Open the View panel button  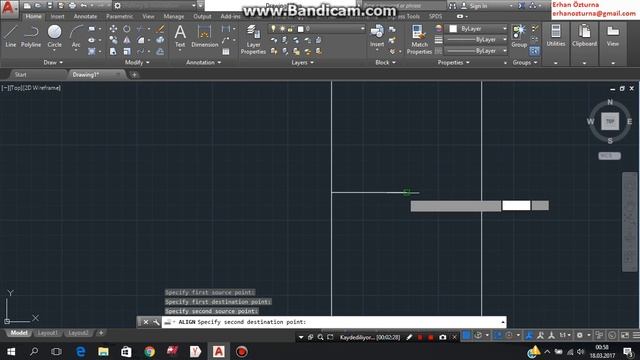pyautogui.click(x=613, y=36)
